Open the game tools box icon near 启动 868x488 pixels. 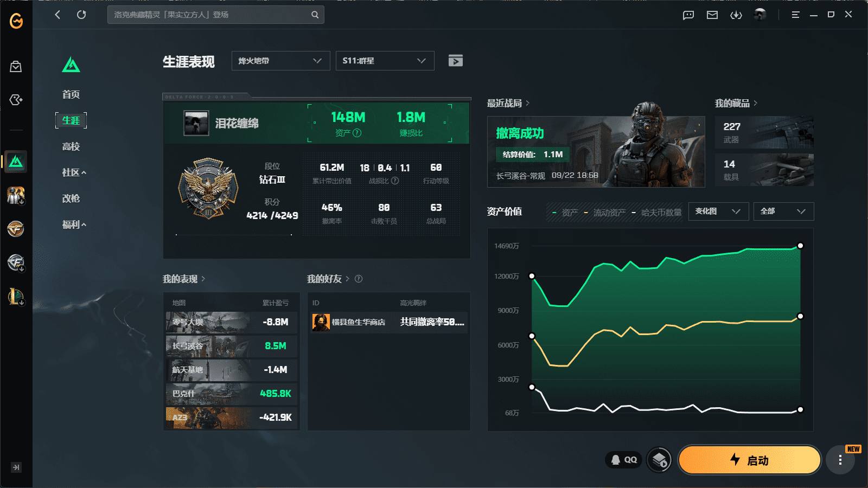660,460
